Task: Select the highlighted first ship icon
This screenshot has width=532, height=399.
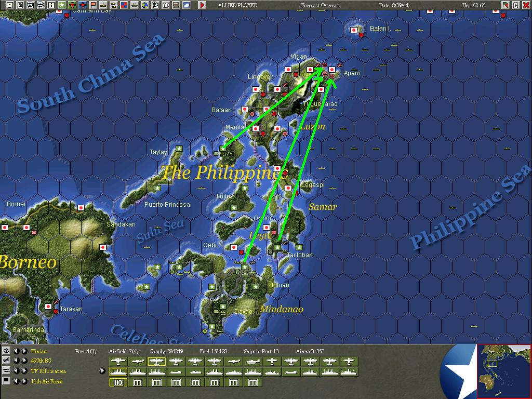Action: point(118,372)
